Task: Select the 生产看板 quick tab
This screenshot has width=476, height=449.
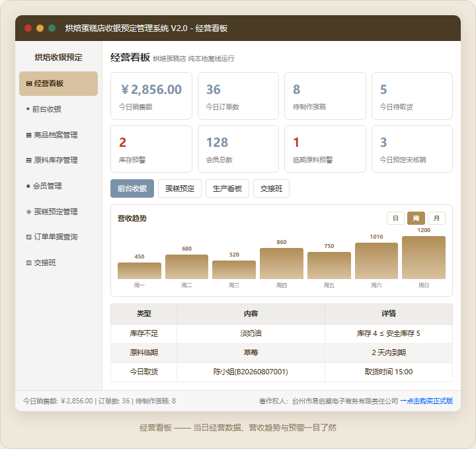Action: click(227, 188)
